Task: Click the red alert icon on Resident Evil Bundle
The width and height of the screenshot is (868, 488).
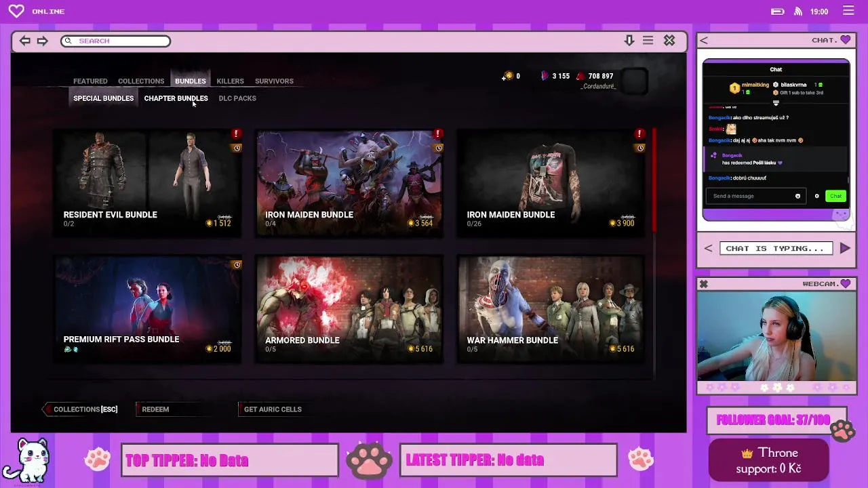Action: pyautogui.click(x=236, y=134)
